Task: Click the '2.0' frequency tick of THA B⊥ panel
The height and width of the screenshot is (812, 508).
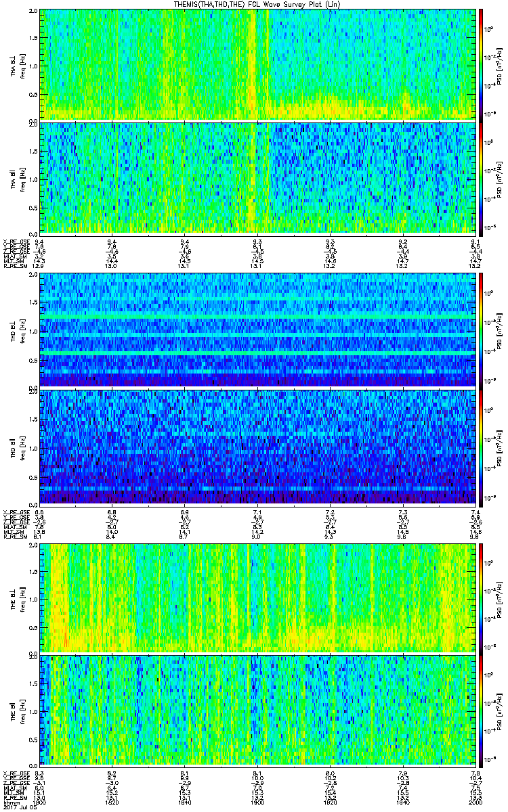Action: point(33,12)
